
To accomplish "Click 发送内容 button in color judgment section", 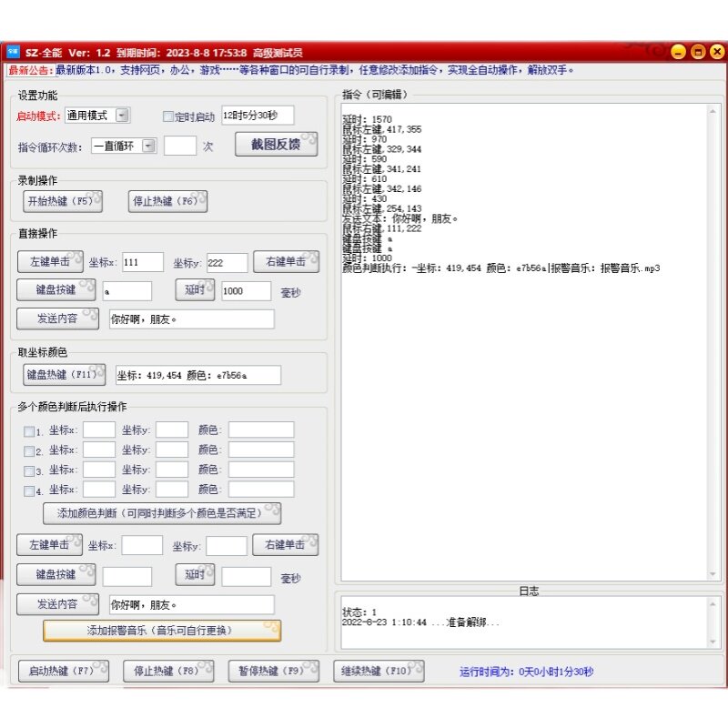I will click(x=57, y=604).
